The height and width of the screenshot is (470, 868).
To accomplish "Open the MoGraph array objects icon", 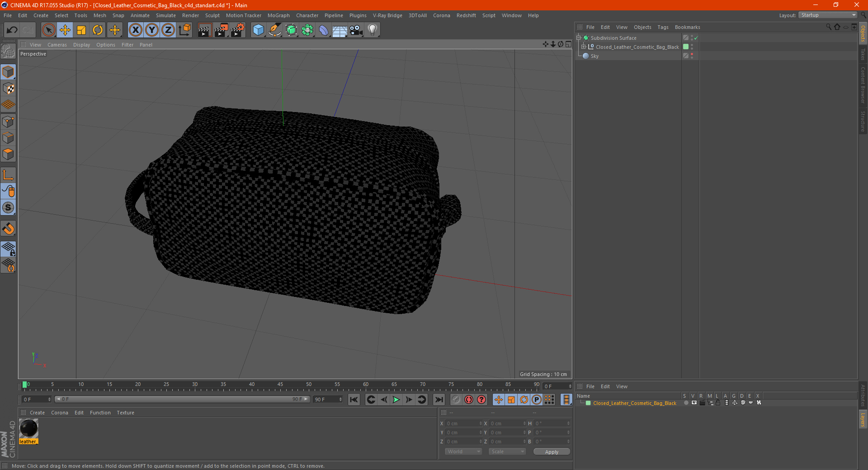I will pyautogui.click(x=307, y=30).
